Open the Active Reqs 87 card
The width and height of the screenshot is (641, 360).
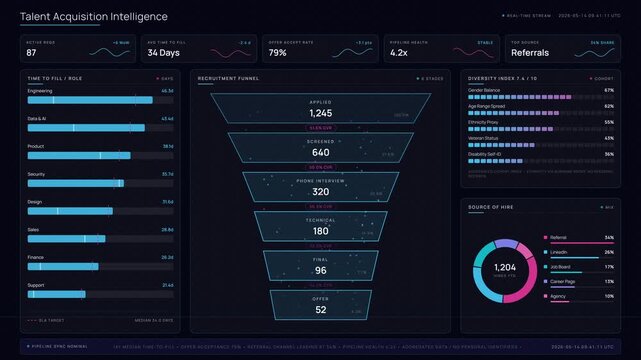click(78, 49)
